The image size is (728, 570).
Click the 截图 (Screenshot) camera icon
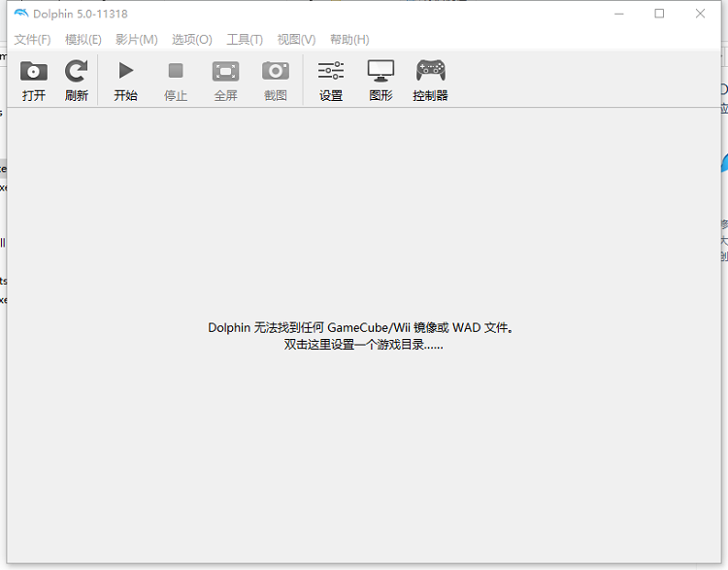pos(276,72)
